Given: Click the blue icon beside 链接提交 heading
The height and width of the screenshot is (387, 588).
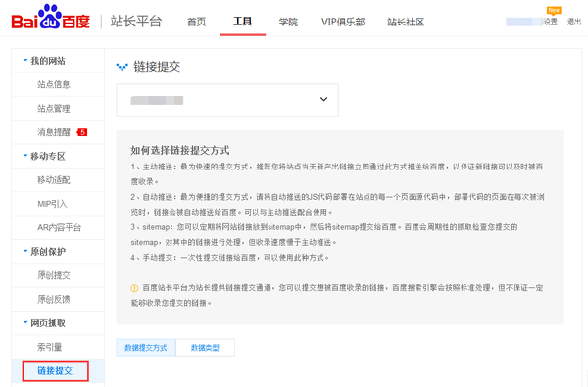Looking at the screenshot, I should (122, 67).
